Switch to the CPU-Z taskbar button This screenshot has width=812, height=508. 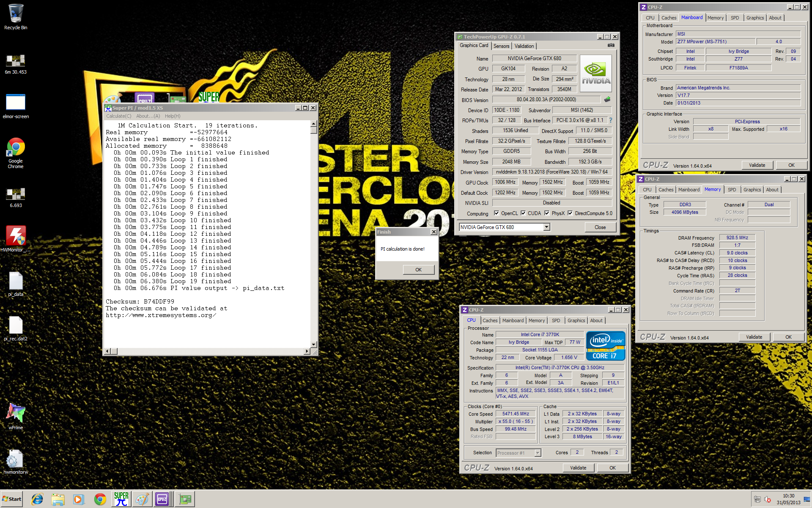[x=162, y=499]
